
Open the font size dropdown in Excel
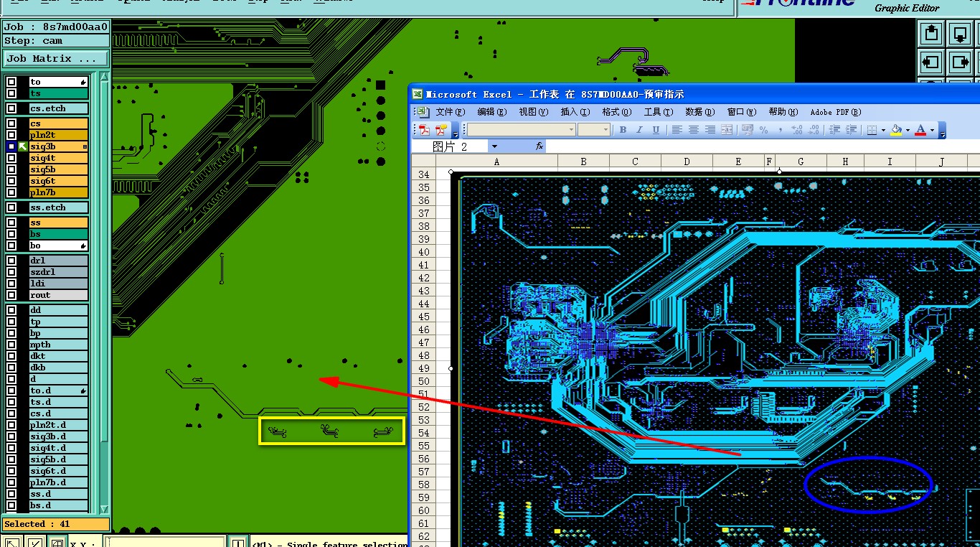click(x=606, y=130)
